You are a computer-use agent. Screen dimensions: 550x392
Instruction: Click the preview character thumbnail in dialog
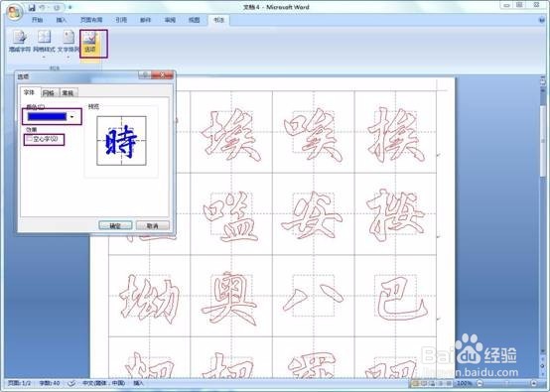tap(122, 141)
